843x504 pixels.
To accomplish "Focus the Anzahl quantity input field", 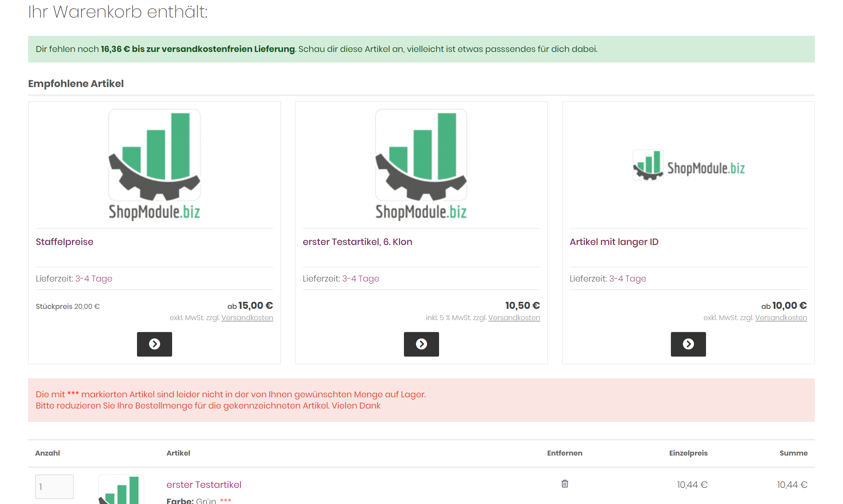I will (54, 486).
